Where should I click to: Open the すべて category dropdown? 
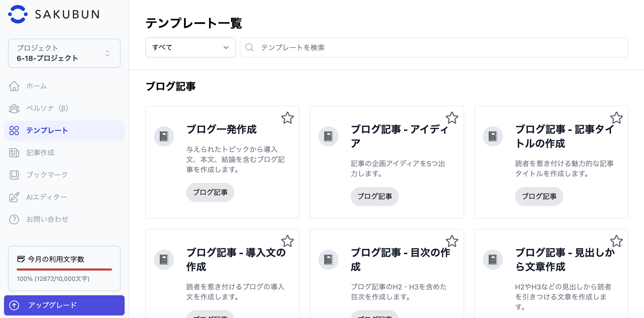pyautogui.click(x=190, y=47)
